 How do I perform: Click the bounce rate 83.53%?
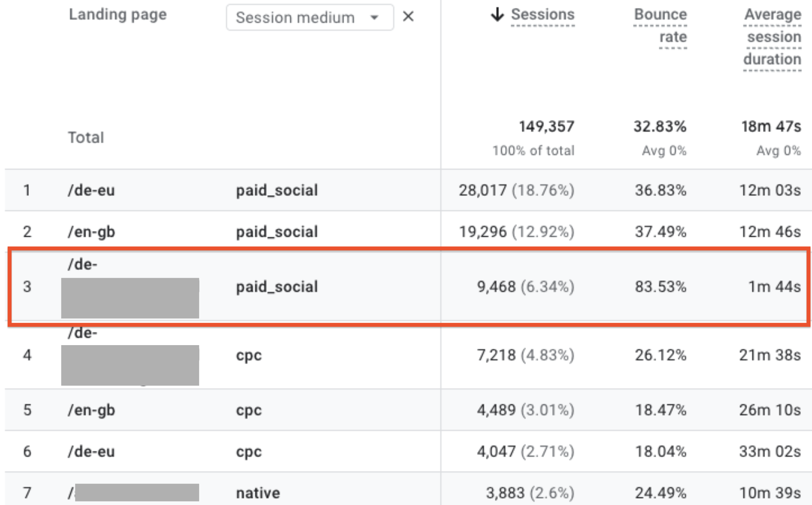661,287
